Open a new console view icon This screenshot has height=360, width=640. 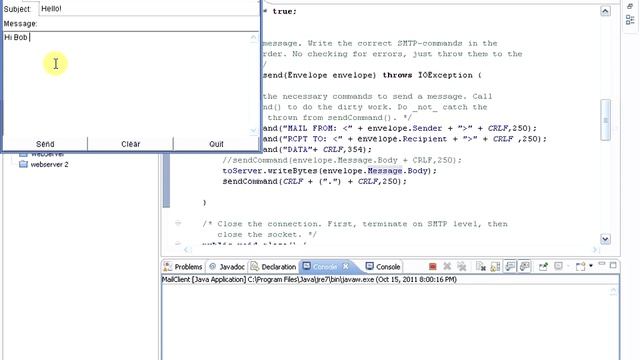coord(580,267)
